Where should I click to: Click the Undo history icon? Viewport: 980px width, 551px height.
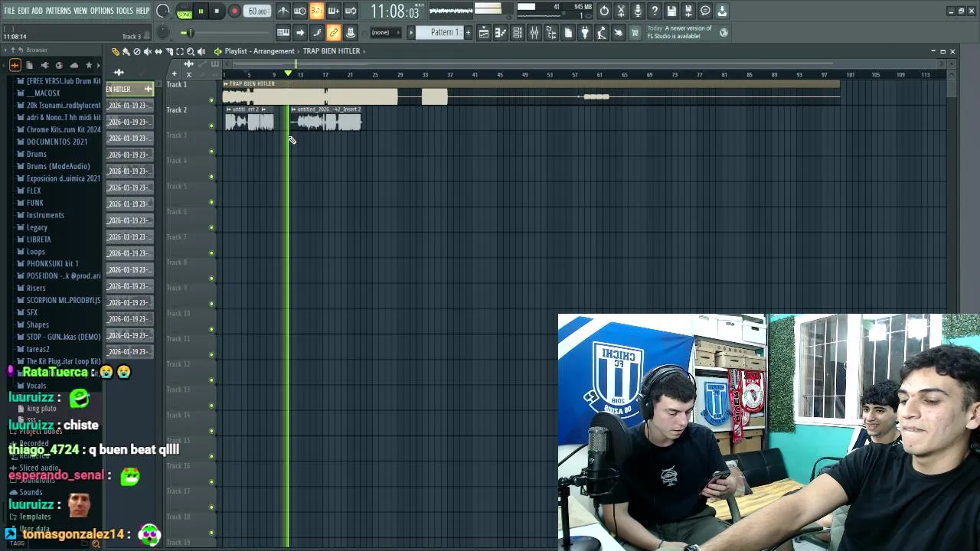point(604,11)
